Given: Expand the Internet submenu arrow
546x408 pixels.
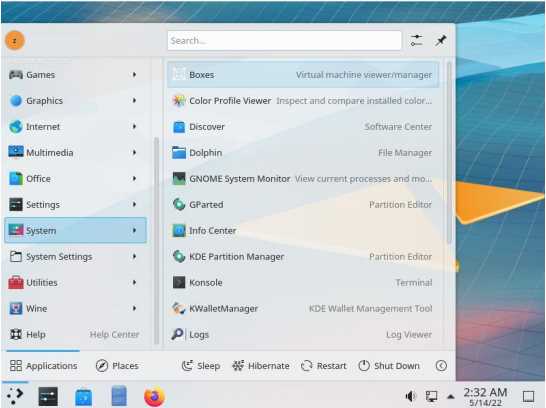Looking at the screenshot, I should 134,127.
